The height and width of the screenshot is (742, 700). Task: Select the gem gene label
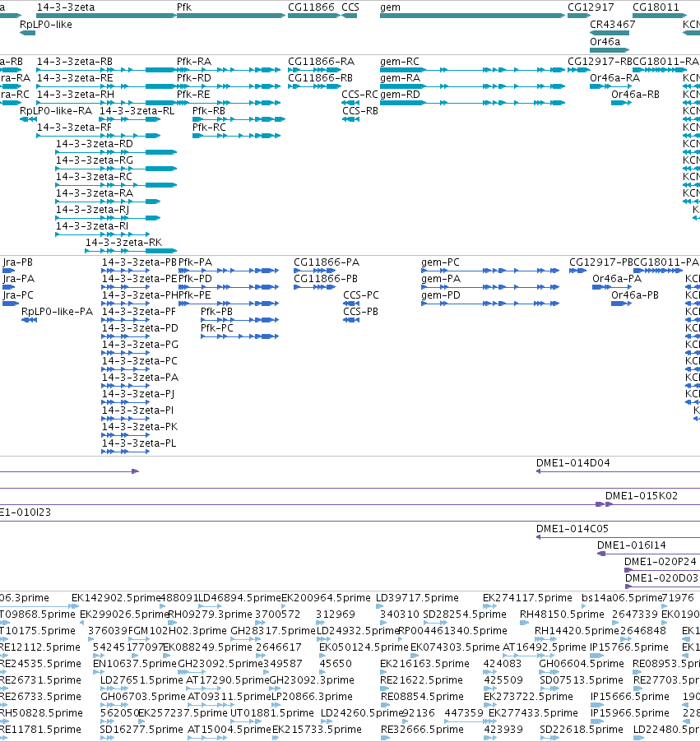(x=390, y=7)
